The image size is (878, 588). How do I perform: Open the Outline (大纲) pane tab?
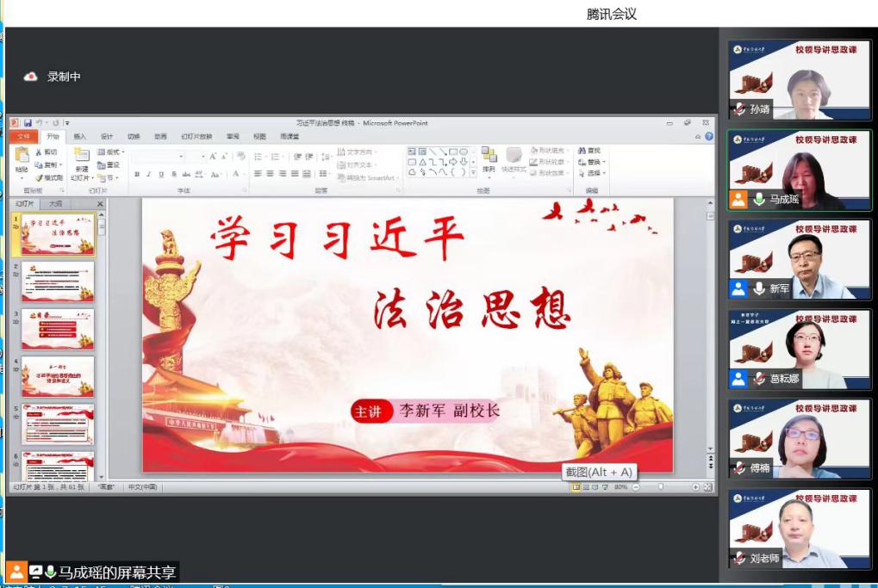point(55,204)
